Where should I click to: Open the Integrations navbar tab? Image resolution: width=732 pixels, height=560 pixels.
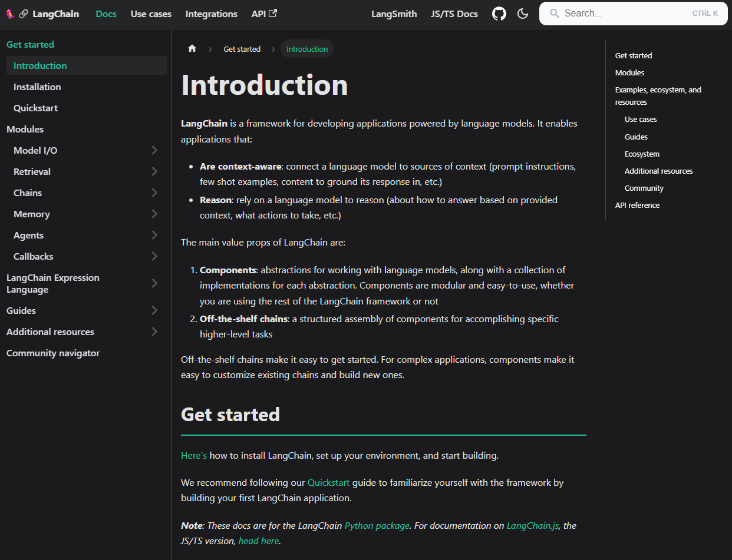pos(211,14)
